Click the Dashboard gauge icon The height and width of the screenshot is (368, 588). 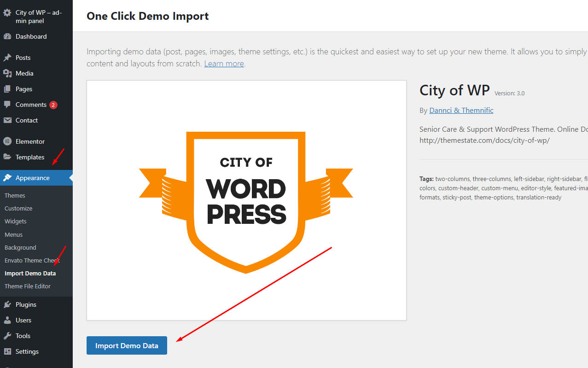tap(7, 36)
